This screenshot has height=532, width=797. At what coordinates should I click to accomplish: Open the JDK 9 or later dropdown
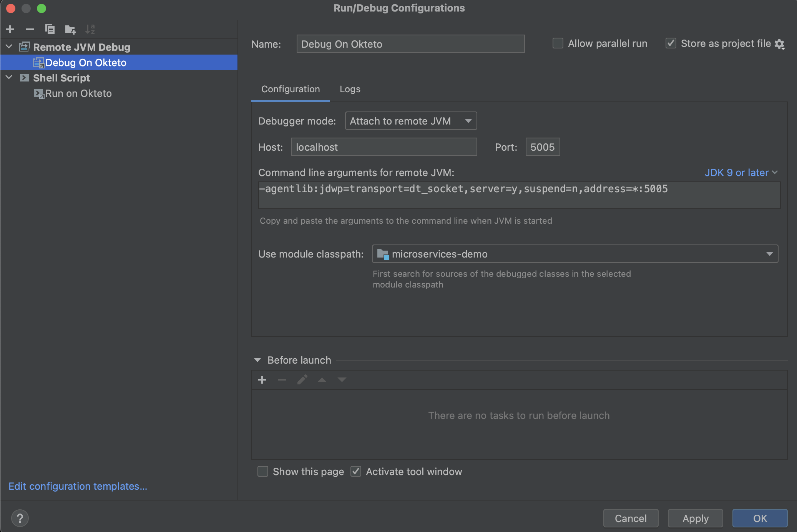click(x=741, y=173)
